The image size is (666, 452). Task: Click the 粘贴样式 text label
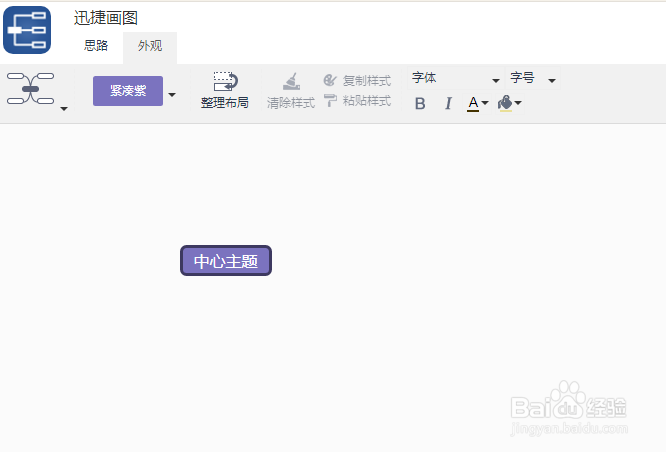coord(367,101)
